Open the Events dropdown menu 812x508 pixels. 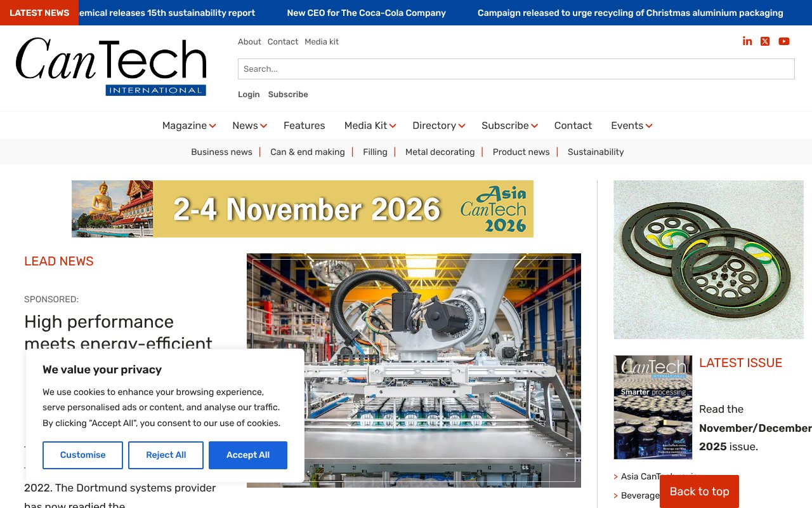[627, 125]
